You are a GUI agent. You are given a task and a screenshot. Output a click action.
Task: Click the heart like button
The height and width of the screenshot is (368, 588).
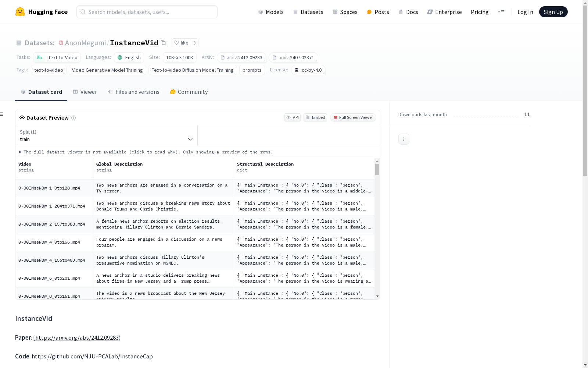point(181,43)
